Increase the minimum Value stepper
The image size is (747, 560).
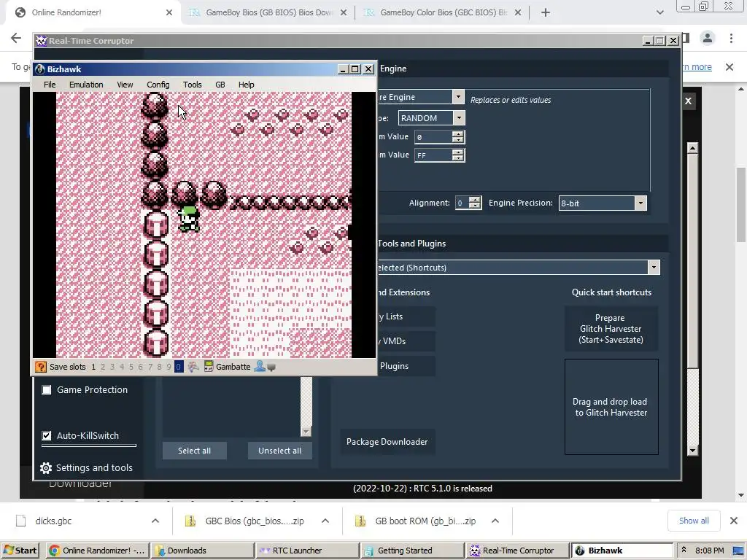click(458, 134)
